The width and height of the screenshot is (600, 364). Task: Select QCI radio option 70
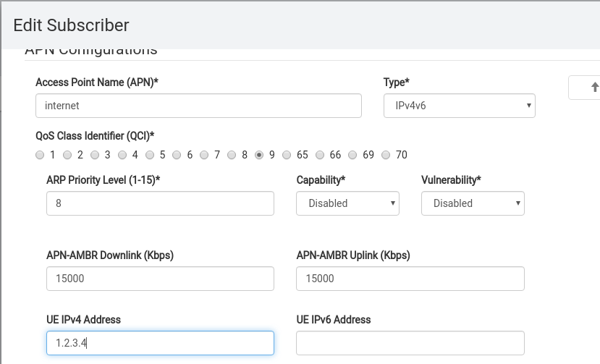(x=386, y=155)
